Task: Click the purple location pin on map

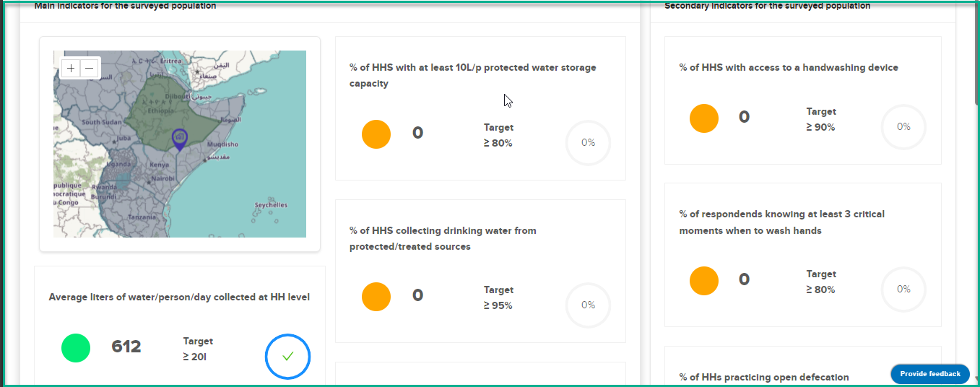Action: 179,139
